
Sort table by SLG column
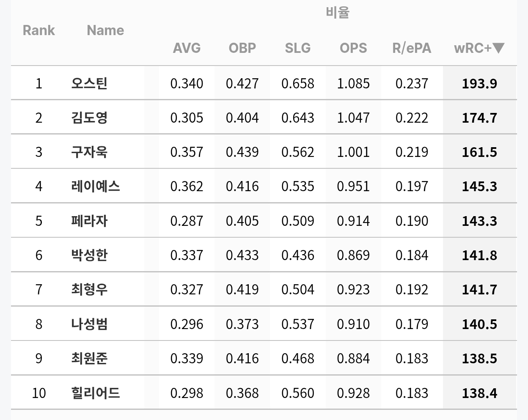[x=298, y=48]
